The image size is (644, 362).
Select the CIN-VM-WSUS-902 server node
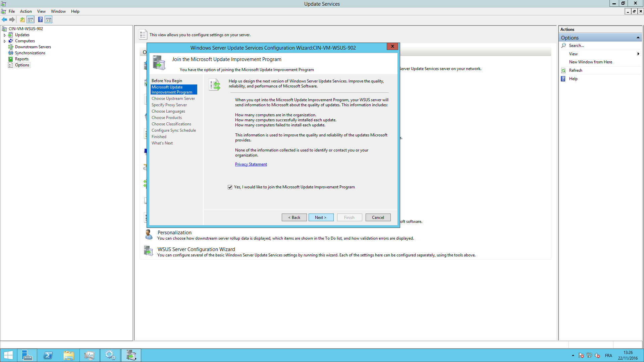point(26,29)
